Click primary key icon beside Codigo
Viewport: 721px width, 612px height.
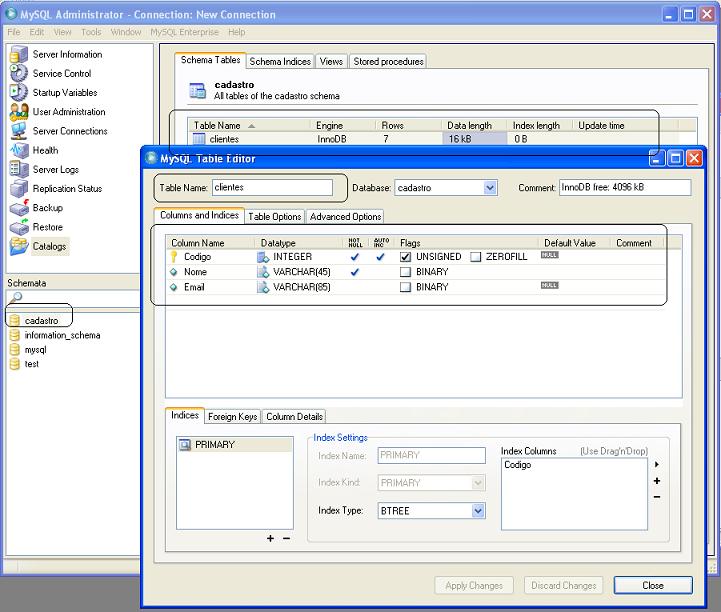click(x=174, y=257)
